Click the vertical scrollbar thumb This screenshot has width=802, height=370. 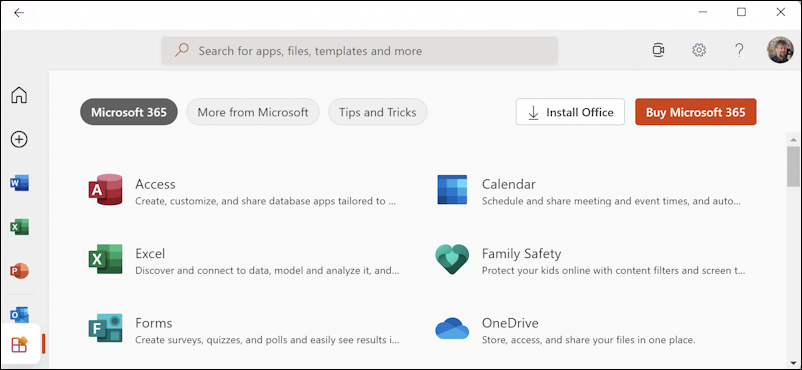(793, 166)
